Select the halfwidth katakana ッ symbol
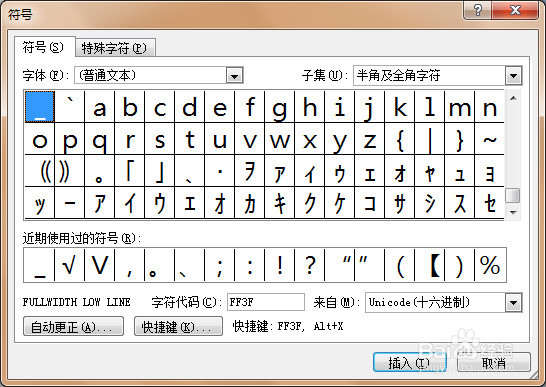 coord(40,203)
